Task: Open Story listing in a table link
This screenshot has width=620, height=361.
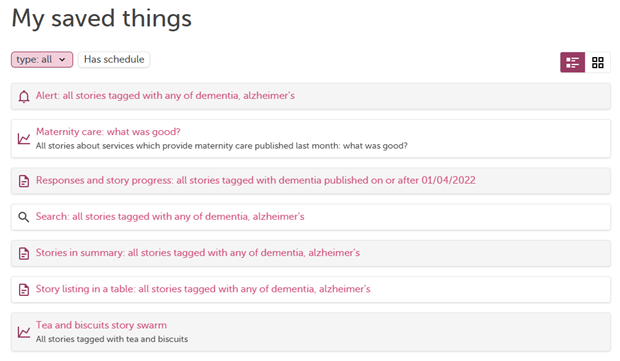Action: click(203, 289)
